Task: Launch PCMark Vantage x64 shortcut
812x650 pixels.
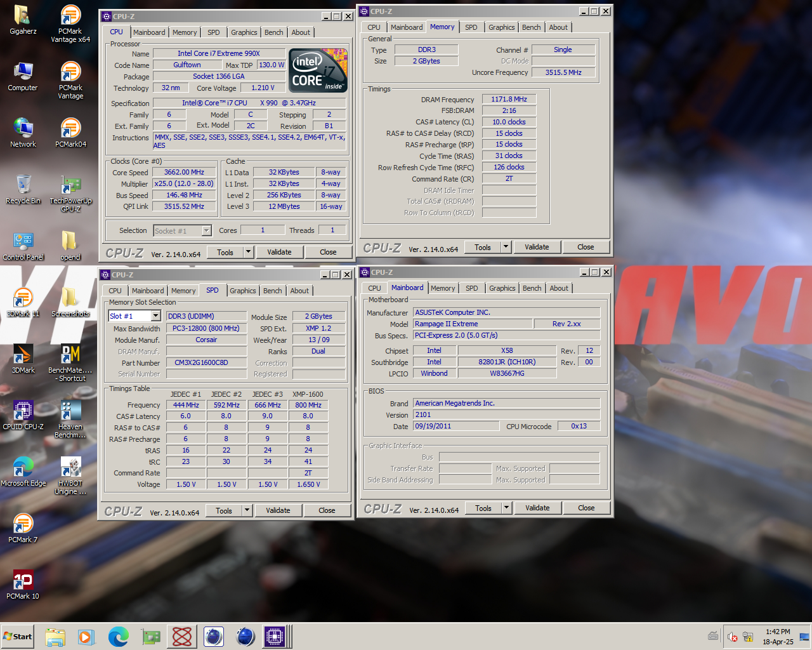Action: tap(70, 23)
